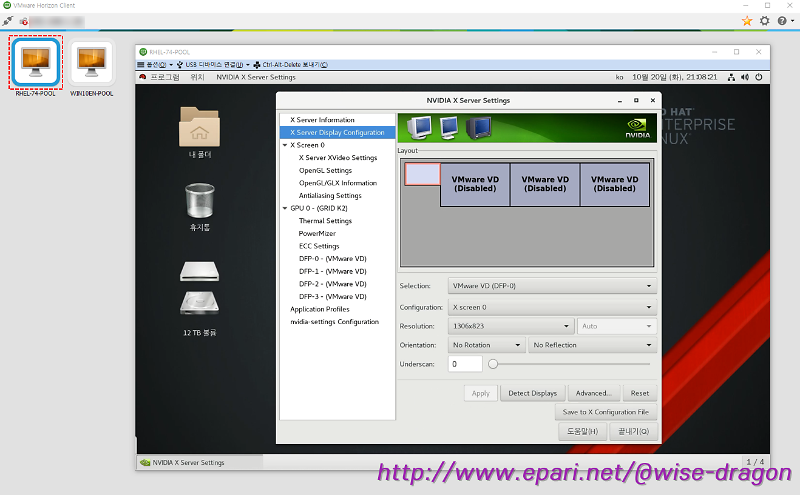Image resolution: width=800 pixels, height=495 pixels.
Task: Click NVIDIA X Server Settings taskbar entry
Action: (x=199, y=462)
